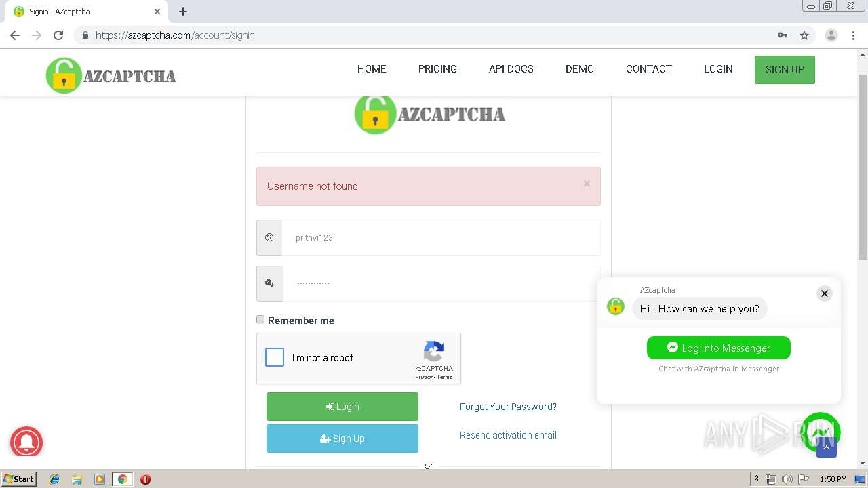Click the blue scroll-to-top arrow button
Viewport: 868px width, 488px height.
(827, 447)
